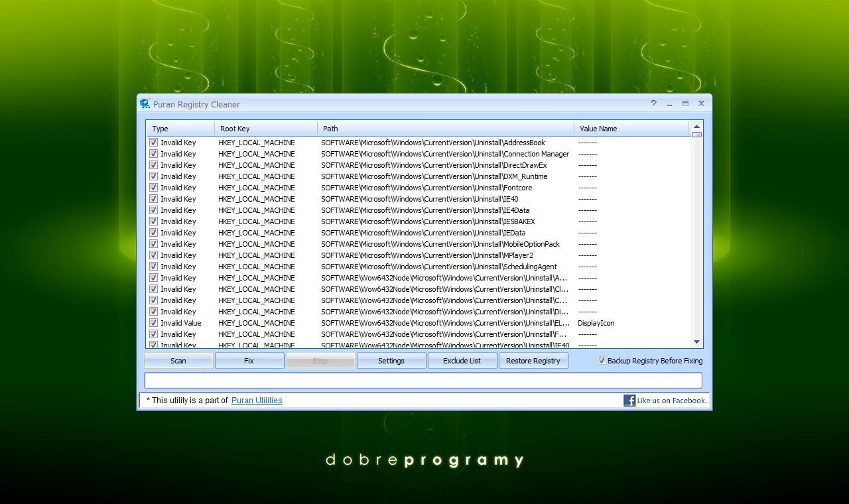Click Like us on Facebook text

[x=672, y=401]
